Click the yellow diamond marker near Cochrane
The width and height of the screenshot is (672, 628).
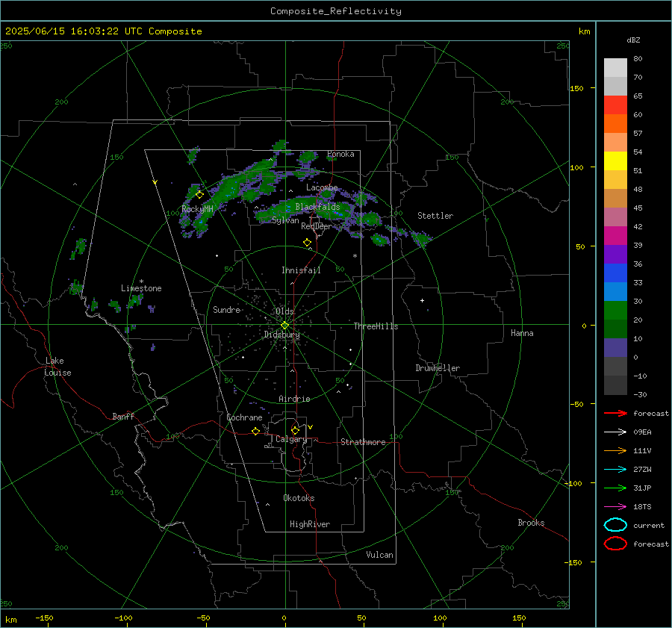(x=255, y=432)
